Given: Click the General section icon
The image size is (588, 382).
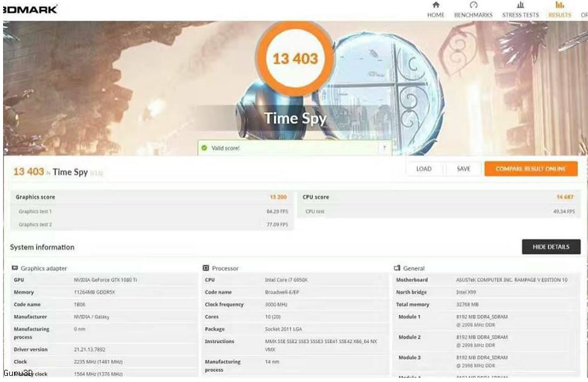Looking at the screenshot, I should click(397, 268).
